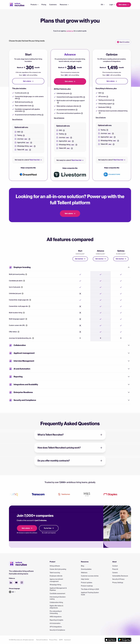Click info icon next to Candidate job alerts

(x=24, y=281)
